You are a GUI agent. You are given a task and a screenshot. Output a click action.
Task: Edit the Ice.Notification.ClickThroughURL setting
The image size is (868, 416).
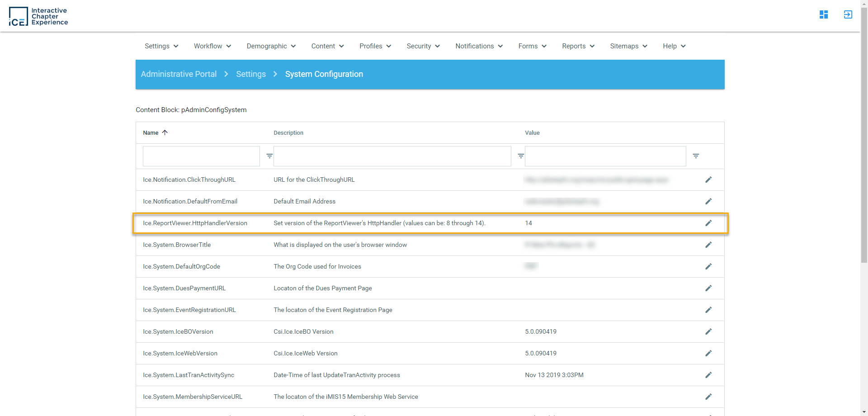point(708,180)
